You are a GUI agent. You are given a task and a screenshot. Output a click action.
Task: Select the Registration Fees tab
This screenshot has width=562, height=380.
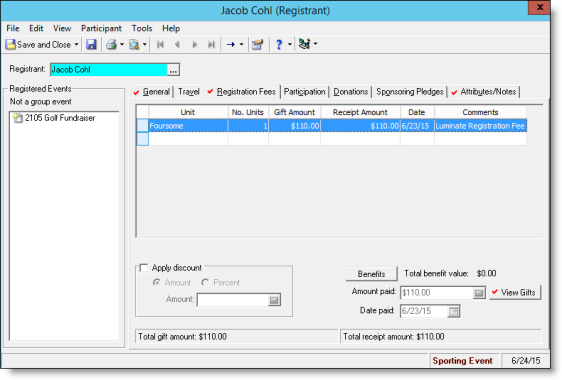pyautogui.click(x=242, y=92)
